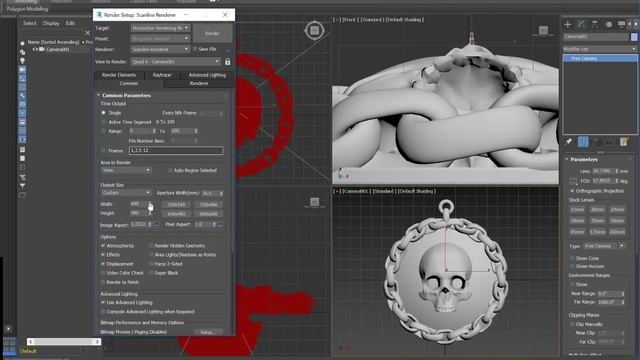
Task: Click the geometry filter icon in Scene Explorer
Action: point(22,43)
